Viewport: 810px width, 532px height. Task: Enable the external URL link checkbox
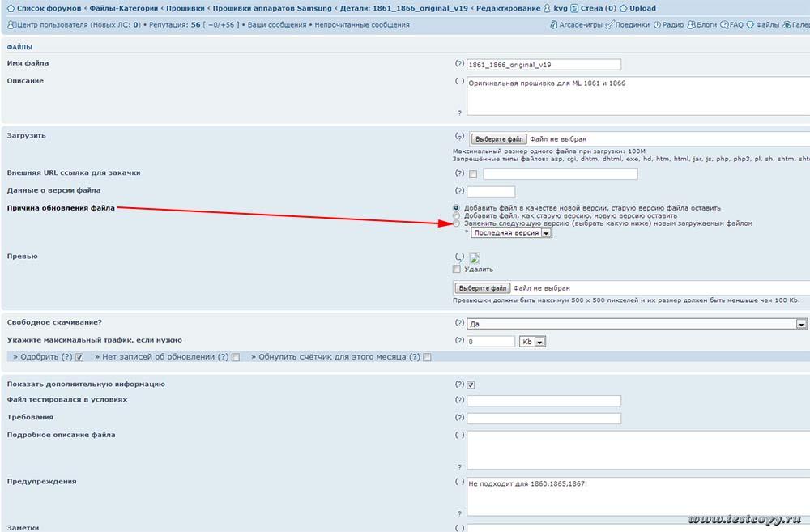(473, 174)
